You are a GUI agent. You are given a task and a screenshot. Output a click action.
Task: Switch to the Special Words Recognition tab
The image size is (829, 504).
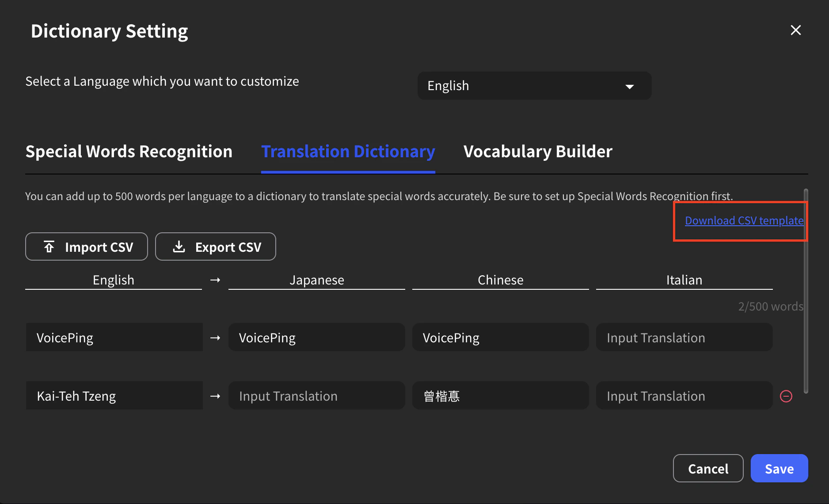(x=129, y=151)
